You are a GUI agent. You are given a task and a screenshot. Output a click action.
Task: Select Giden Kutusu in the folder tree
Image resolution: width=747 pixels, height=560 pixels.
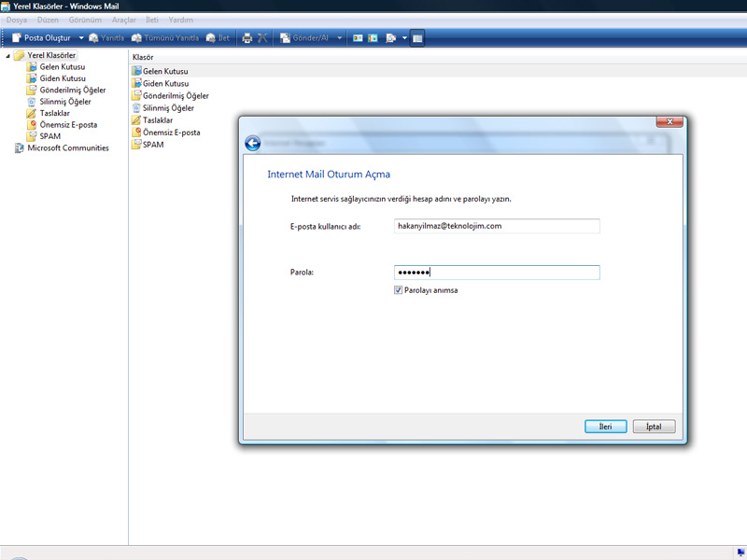pos(63,78)
